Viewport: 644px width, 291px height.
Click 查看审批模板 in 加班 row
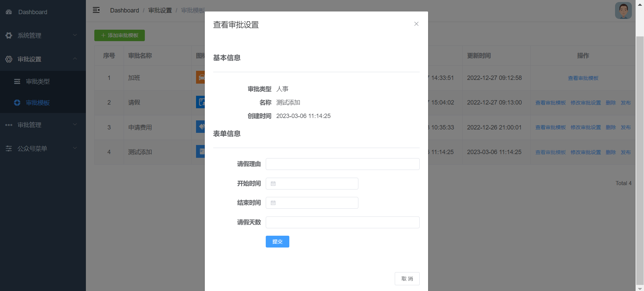[583, 78]
